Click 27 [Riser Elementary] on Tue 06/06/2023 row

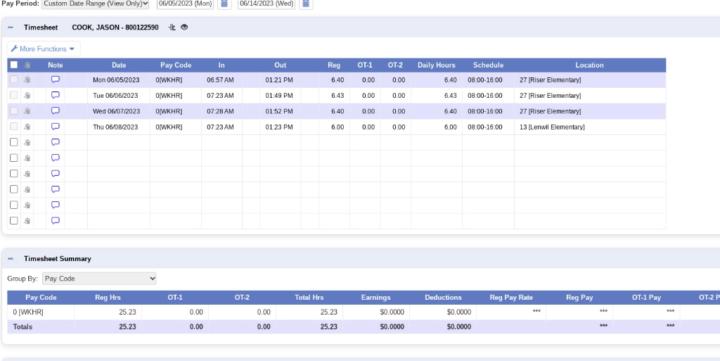550,96
